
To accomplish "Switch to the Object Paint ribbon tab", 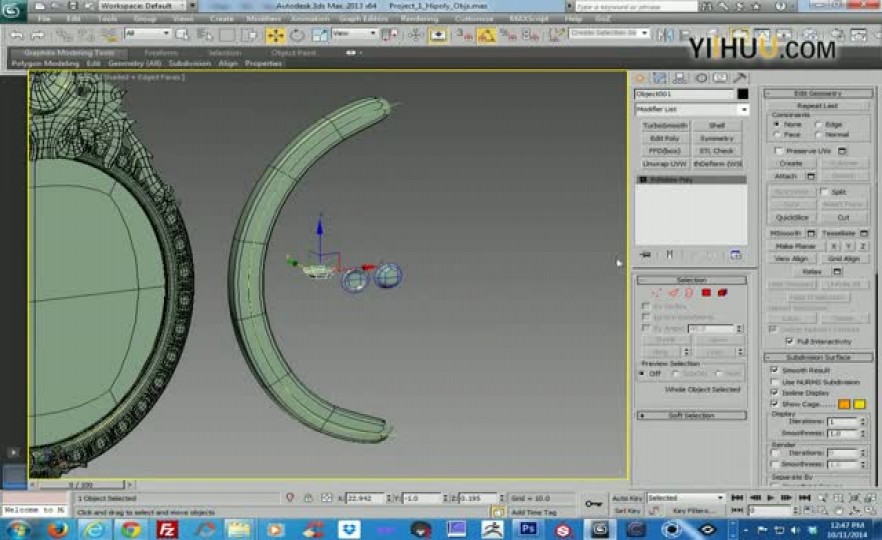I will click(294, 53).
